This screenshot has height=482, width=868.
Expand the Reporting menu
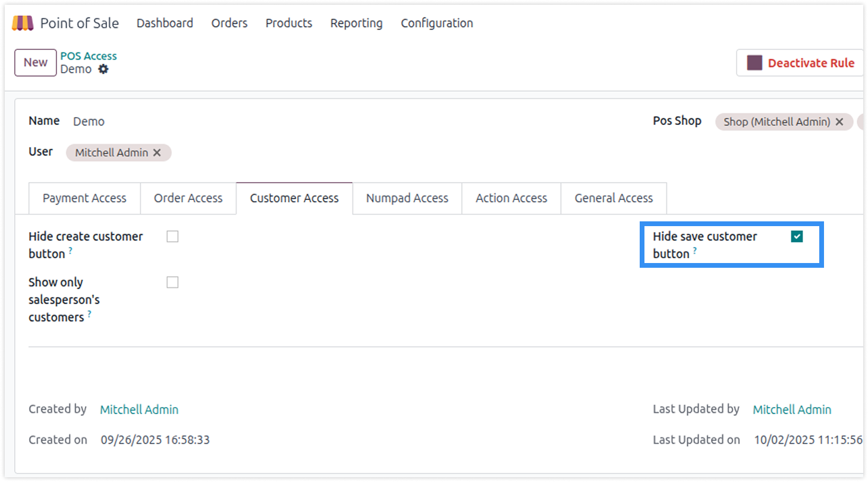[x=356, y=23]
